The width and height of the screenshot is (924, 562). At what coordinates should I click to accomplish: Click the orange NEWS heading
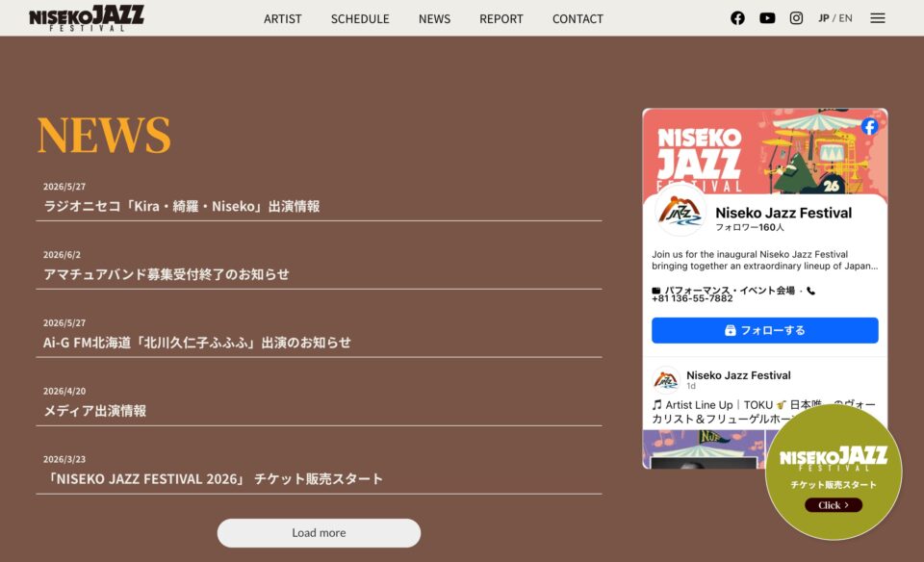(x=104, y=135)
